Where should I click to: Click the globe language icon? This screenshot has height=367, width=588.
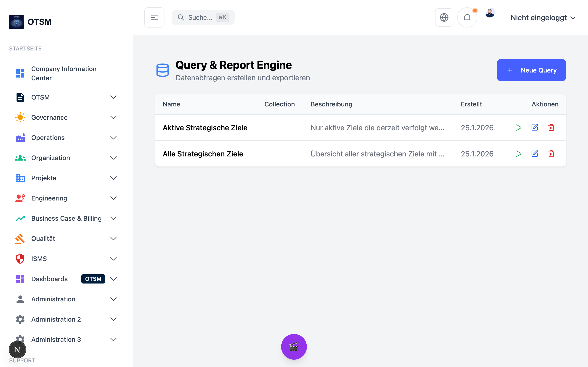click(444, 17)
